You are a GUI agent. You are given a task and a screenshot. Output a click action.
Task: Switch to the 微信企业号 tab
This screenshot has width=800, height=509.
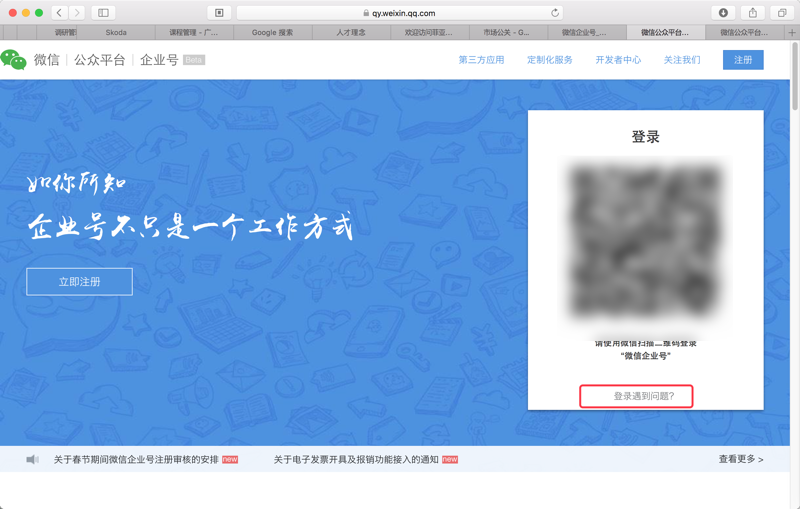[586, 33]
